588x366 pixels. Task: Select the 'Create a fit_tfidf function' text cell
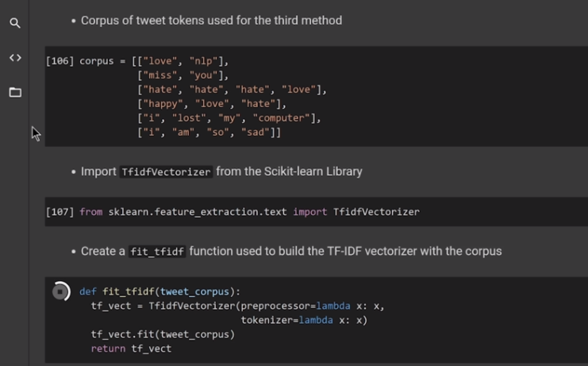[x=291, y=251]
